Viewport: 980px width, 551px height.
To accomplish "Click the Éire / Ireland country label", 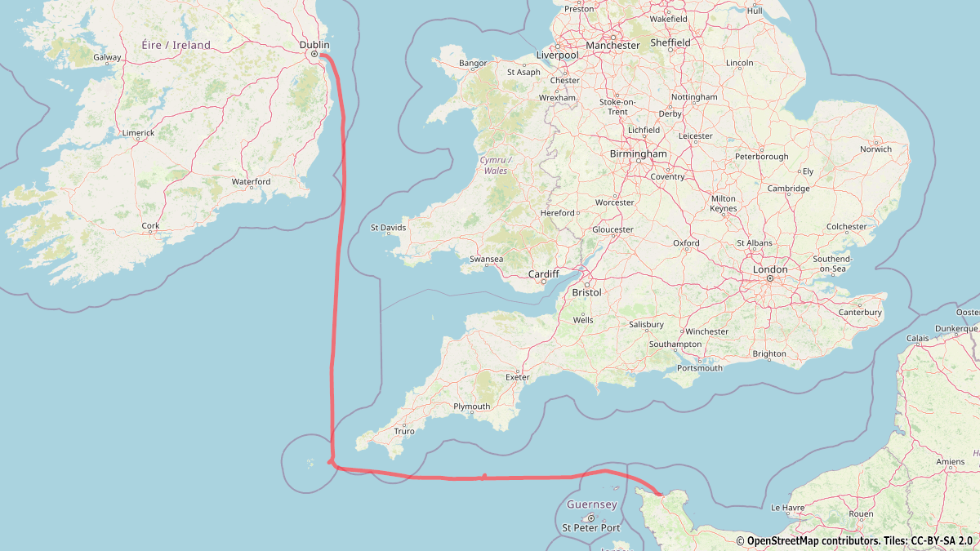I will [176, 45].
